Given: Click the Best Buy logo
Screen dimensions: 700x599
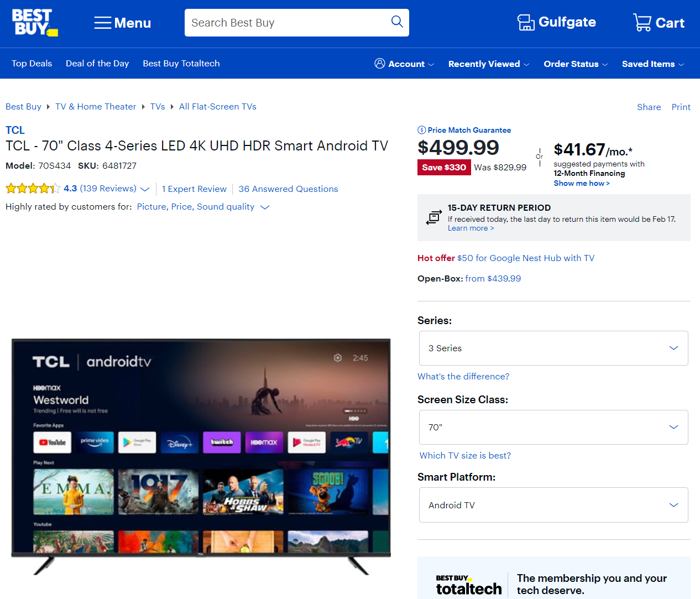Looking at the screenshot, I should pyautogui.click(x=35, y=23).
